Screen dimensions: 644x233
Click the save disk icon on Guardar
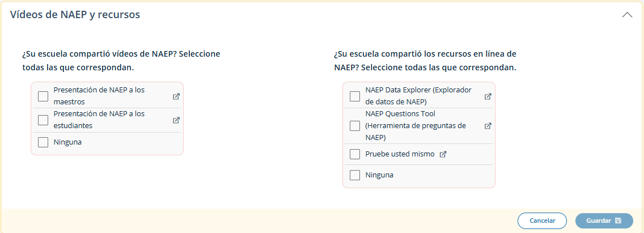pyautogui.click(x=618, y=221)
